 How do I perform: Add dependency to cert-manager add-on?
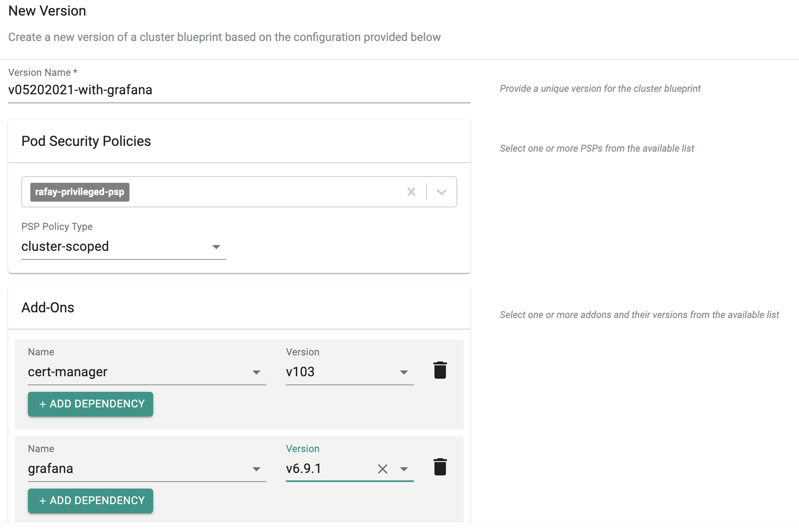[x=91, y=404]
